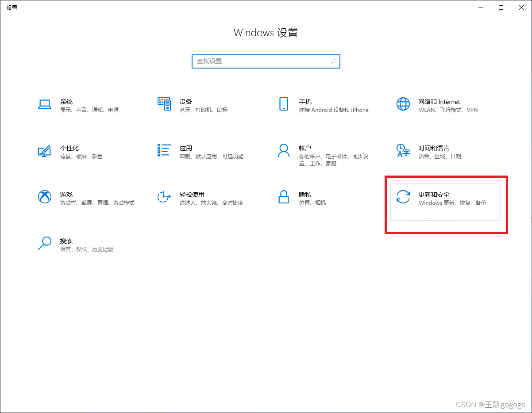This screenshot has height=413, width=532.
Task: Click the text 语言、权限、历史记录
Action: tap(87, 249)
